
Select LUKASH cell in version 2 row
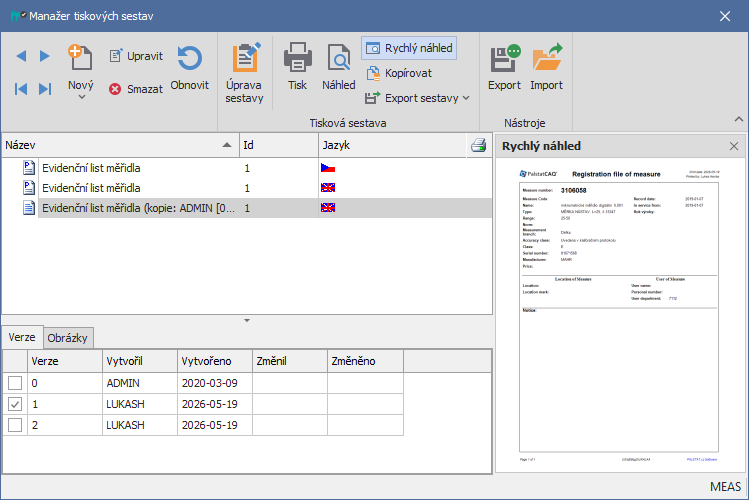[x=140, y=425]
